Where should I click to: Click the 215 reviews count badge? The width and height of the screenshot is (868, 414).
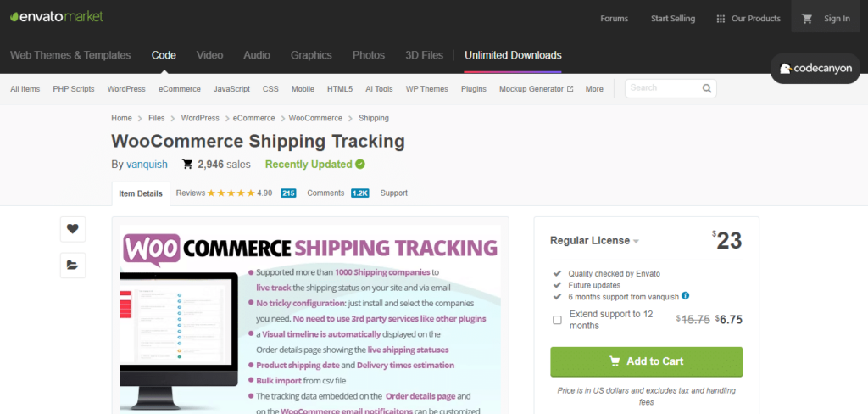(x=288, y=193)
